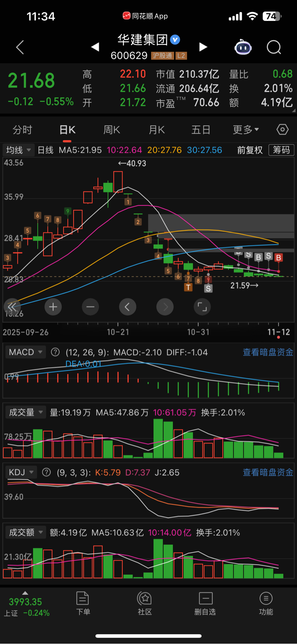The width and height of the screenshot is (297, 644).
Task: Open MACD indicator dropdown
Action: (x=25, y=352)
